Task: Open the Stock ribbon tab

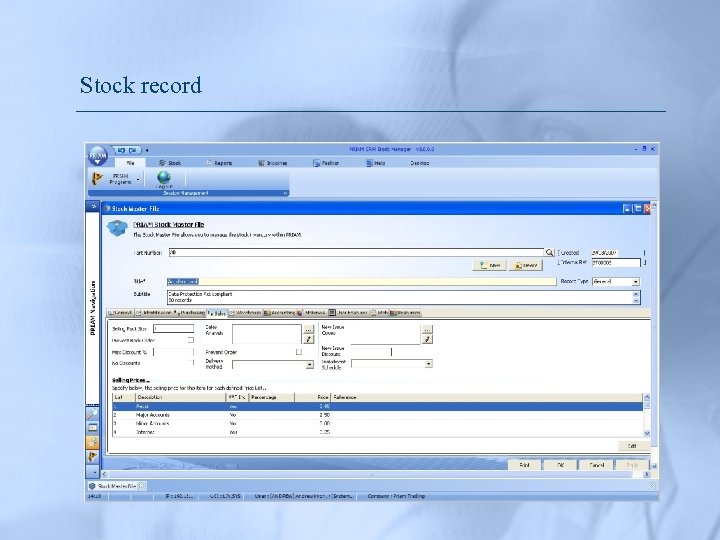Action: click(170, 163)
